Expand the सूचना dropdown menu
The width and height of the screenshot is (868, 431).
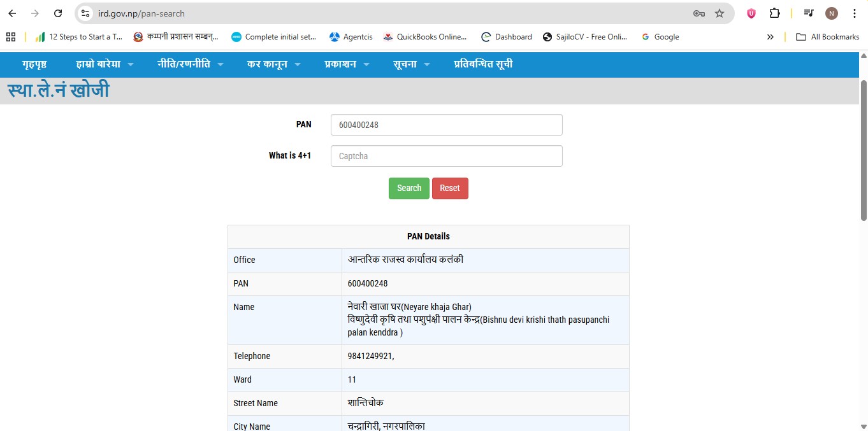coord(412,64)
